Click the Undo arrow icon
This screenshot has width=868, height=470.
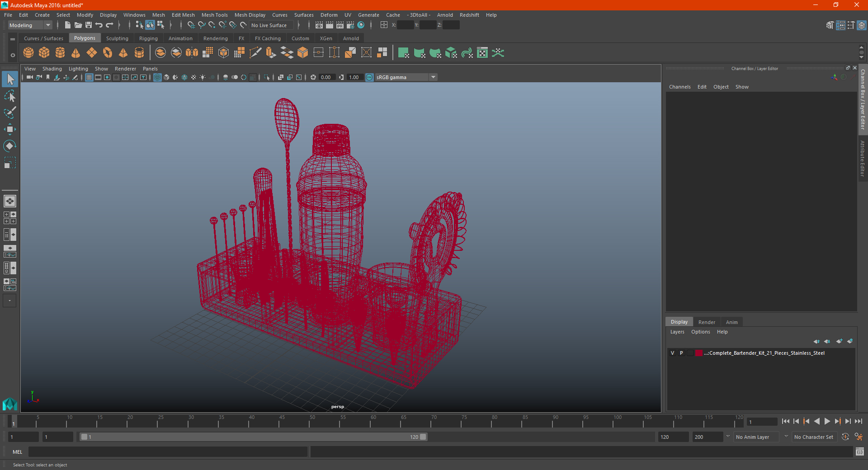(99, 25)
